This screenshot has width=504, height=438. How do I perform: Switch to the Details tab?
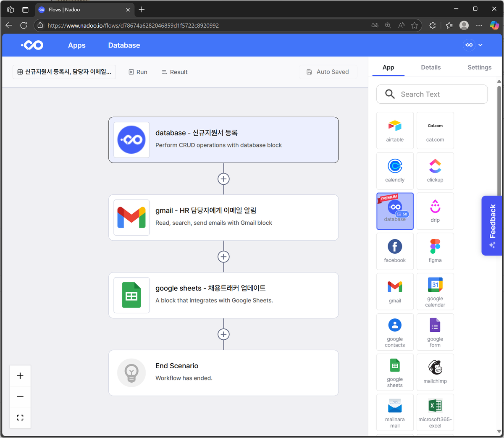pyautogui.click(x=431, y=67)
